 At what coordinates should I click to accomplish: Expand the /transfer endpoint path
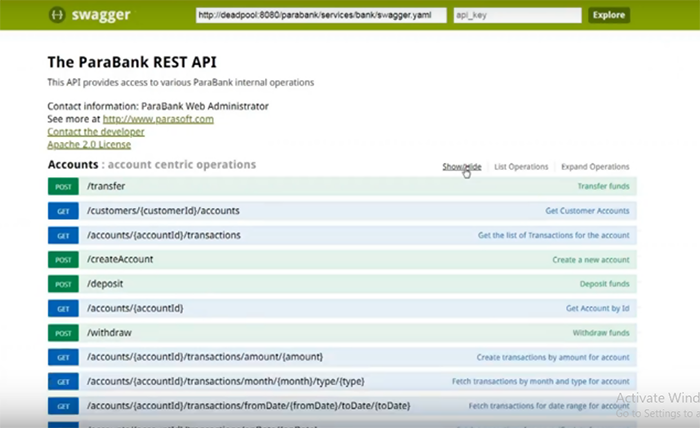[106, 187]
